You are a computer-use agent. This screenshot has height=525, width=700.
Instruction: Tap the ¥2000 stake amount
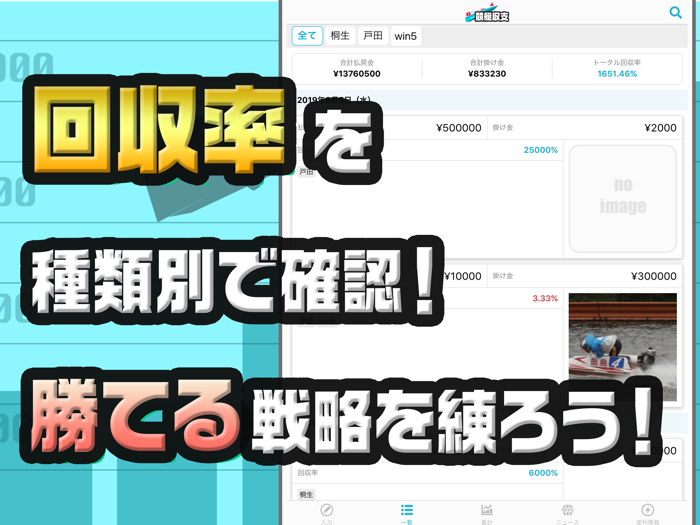click(660, 128)
